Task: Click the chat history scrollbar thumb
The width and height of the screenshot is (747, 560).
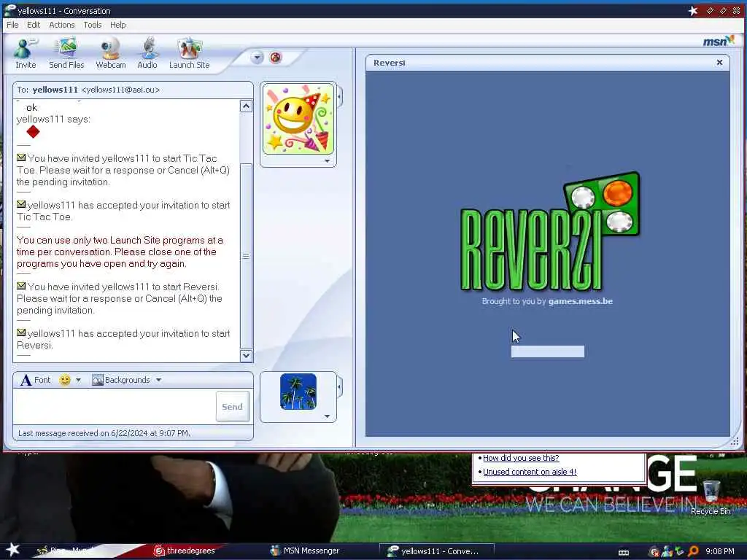Action: coord(246,256)
